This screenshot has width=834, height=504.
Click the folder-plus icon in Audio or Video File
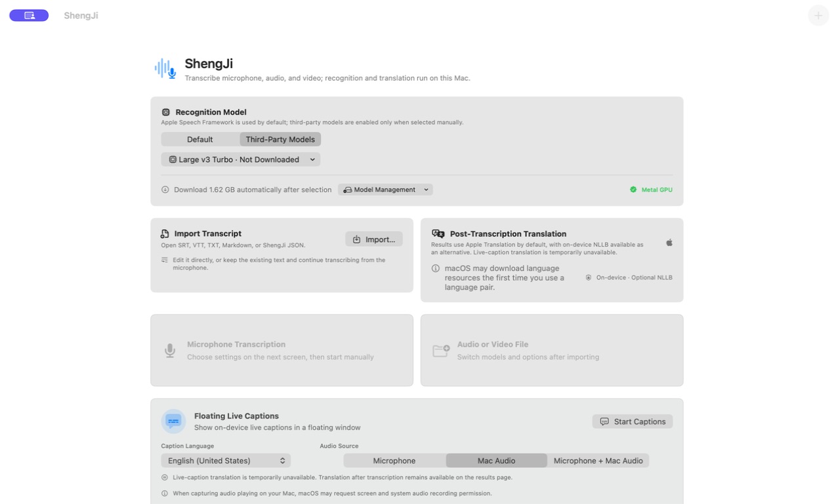(x=441, y=350)
